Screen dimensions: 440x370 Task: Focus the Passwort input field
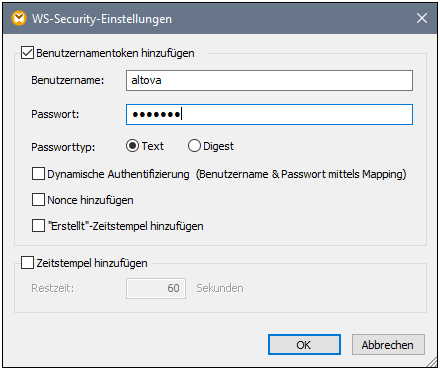pos(269,115)
